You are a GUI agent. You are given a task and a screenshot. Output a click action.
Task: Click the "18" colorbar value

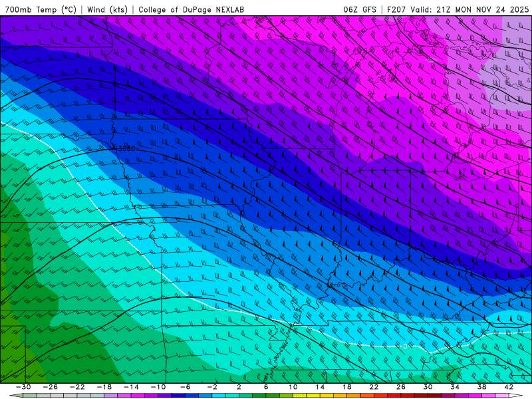[347, 387]
